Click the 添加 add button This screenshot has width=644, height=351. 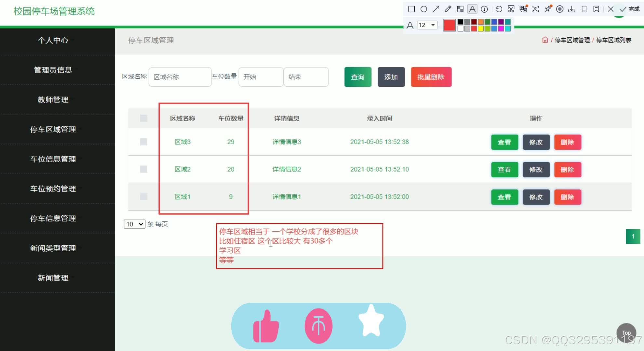pyautogui.click(x=391, y=77)
